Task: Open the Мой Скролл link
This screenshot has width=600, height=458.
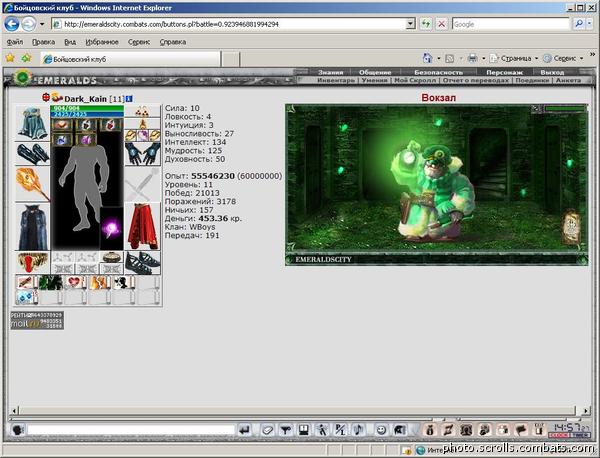Action: (415, 80)
